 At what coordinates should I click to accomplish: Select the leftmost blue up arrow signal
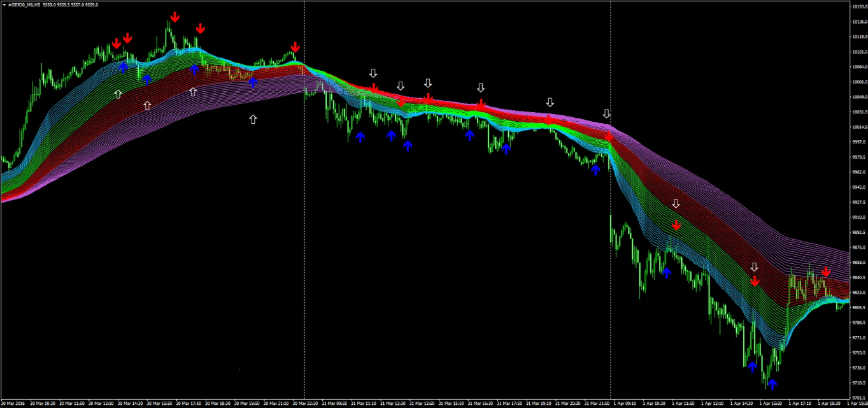point(124,67)
